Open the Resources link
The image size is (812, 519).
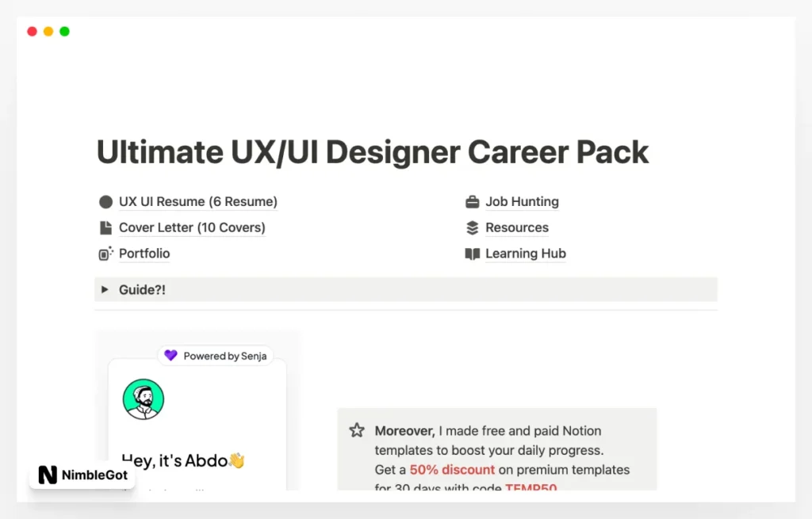[x=517, y=227]
